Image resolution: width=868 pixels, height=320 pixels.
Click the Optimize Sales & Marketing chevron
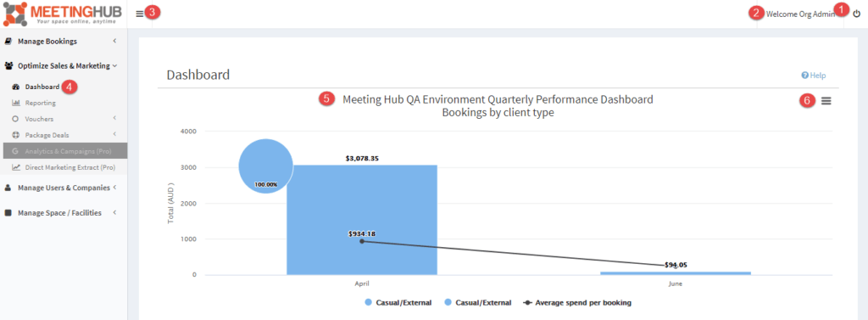[x=114, y=65]
